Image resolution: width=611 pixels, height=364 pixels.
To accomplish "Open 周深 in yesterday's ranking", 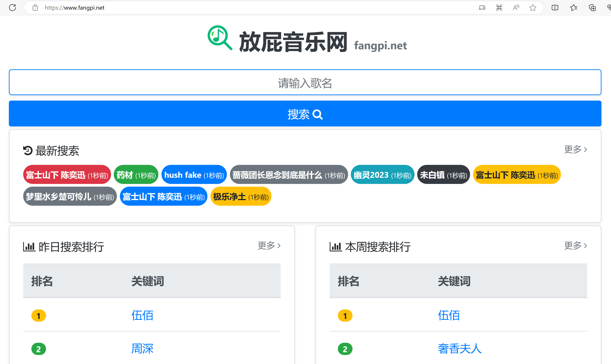I will point(142,349).
